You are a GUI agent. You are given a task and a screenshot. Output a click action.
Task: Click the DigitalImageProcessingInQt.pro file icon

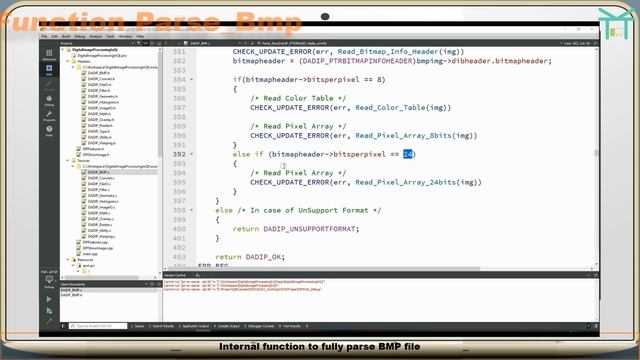point(73,56)
